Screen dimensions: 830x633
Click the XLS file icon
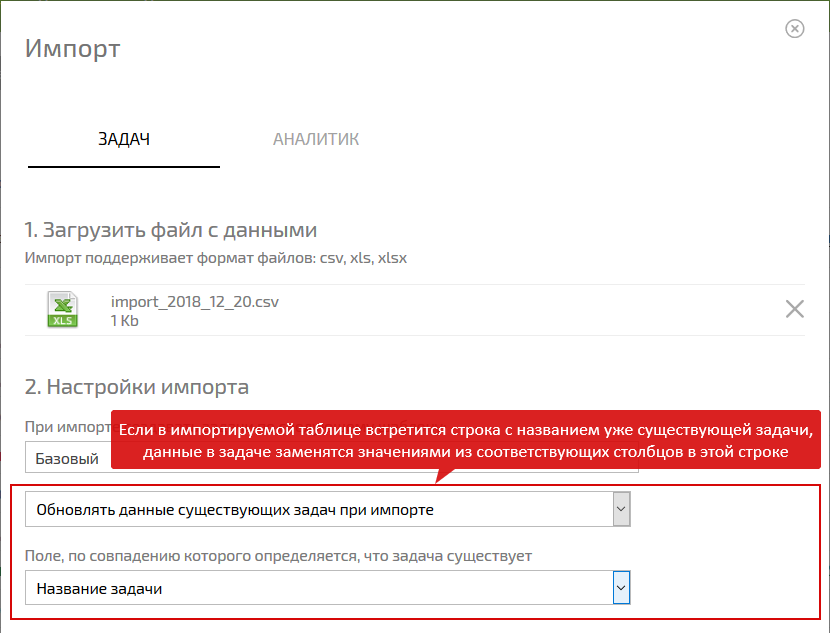pos(62,310)
